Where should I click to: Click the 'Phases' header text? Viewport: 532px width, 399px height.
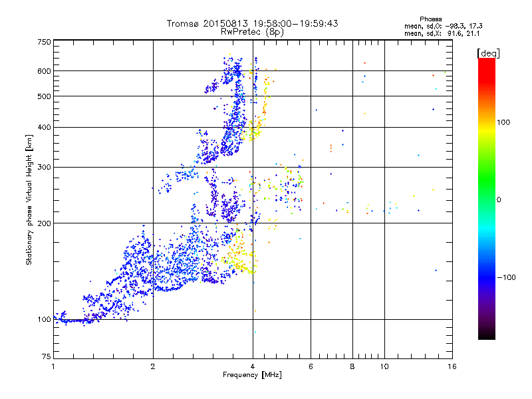click(430, 19)
